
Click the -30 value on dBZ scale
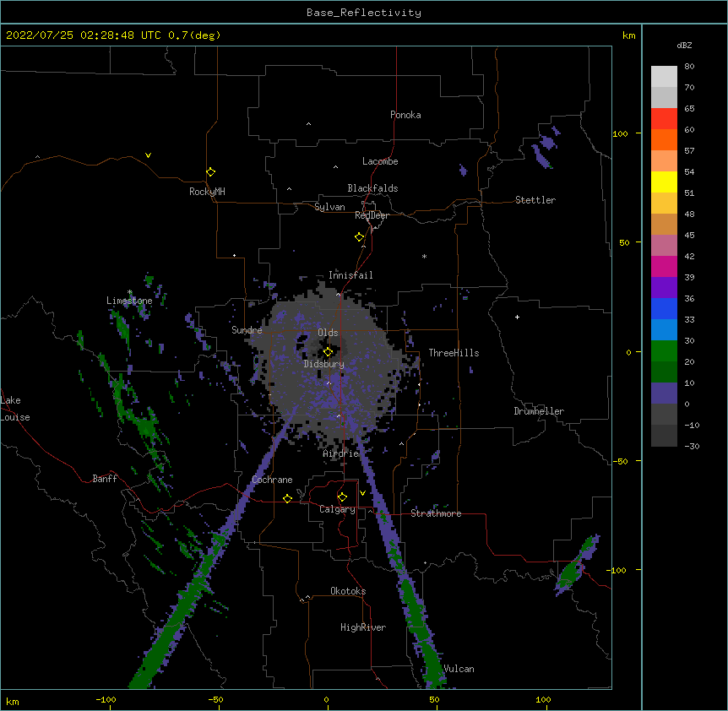click(x=692, y=446)
